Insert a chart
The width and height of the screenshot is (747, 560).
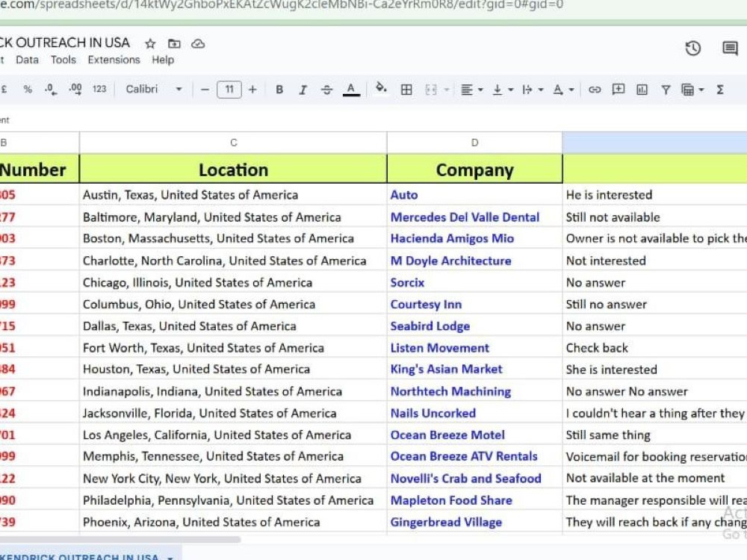(x=642, y=90)
